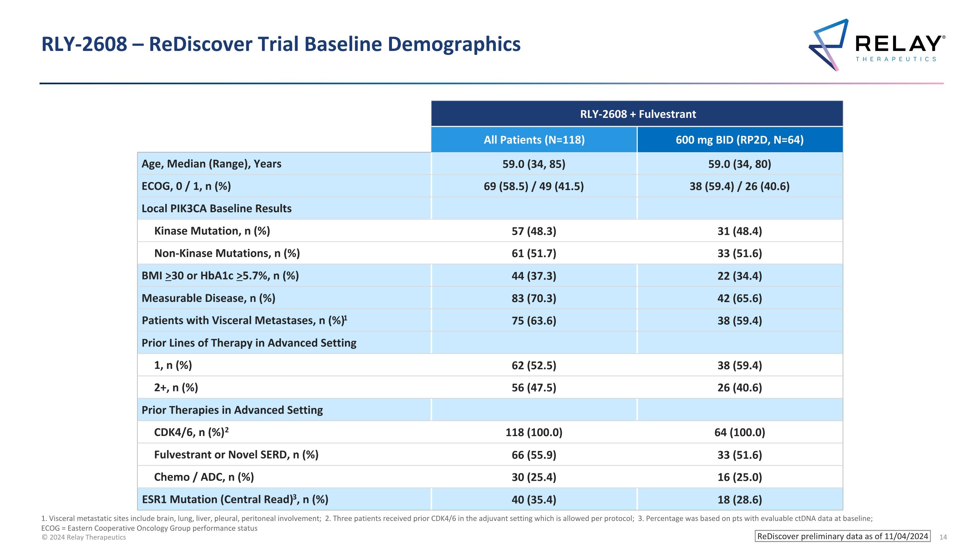
Task: Click the slide title heading
Action: coord(281,44)
